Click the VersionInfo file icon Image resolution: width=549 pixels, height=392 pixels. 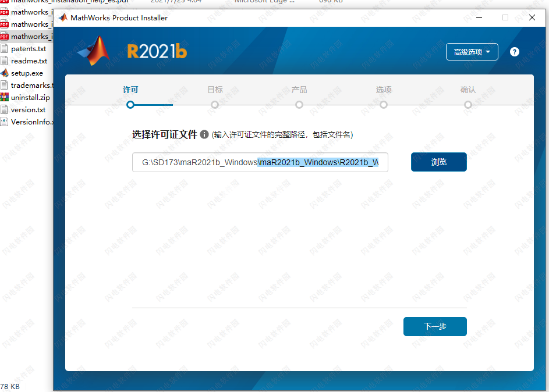(4, 122)
